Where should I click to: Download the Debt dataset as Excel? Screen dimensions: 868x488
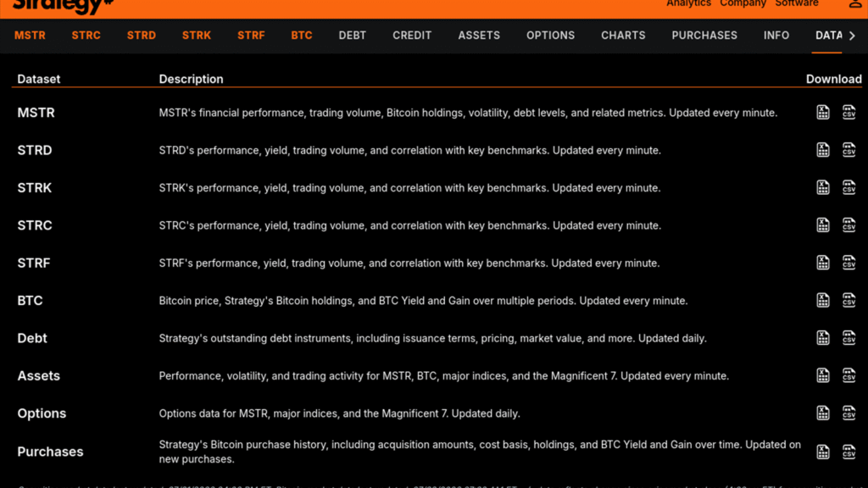point(822,338)
